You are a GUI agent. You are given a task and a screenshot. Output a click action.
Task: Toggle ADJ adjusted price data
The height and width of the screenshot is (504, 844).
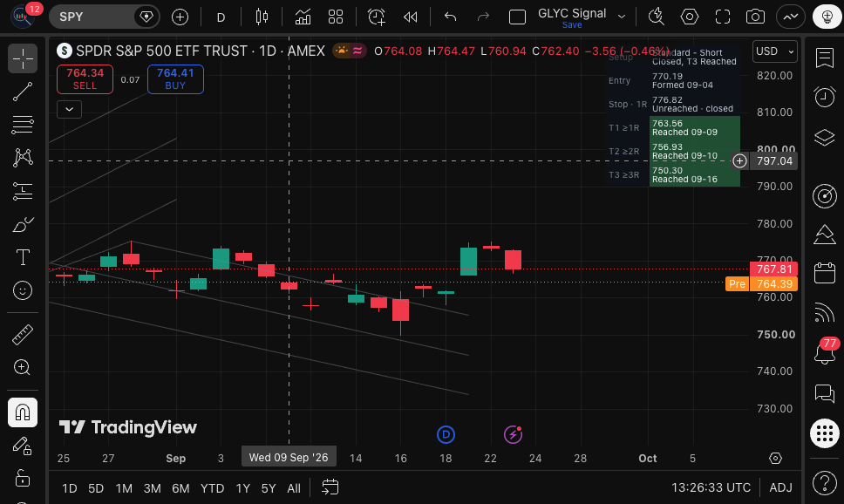pos(780,487)
